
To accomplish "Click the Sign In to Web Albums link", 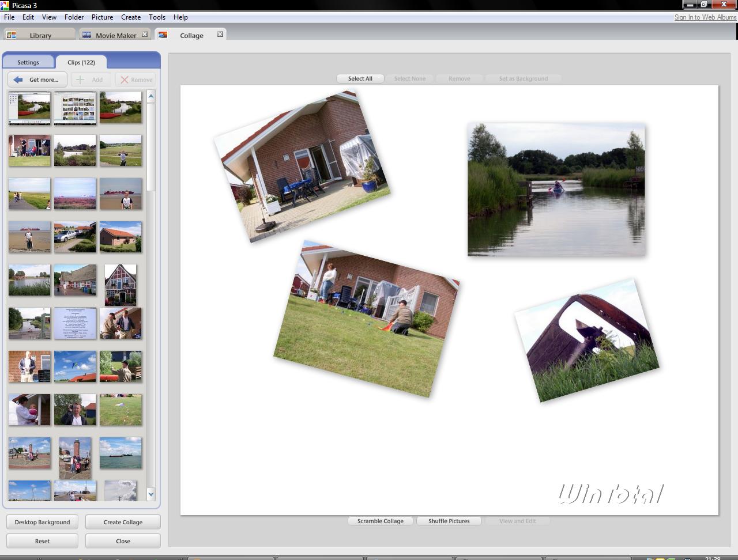I will tap(705, 17).
